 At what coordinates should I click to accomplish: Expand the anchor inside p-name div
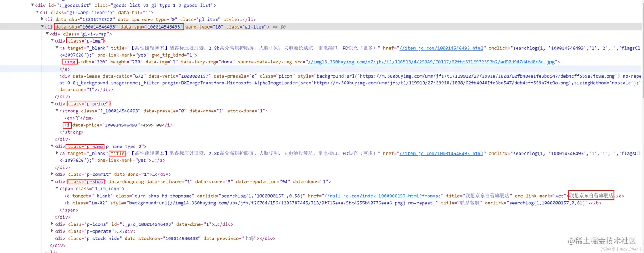pos(57,153)
